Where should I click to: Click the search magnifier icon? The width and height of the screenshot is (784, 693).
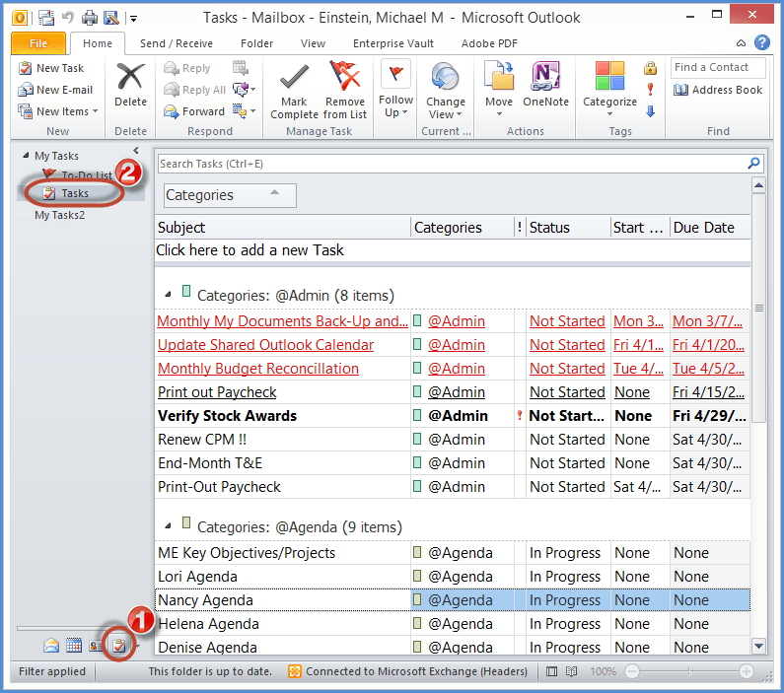pyautogui.click(x=753, y=164)
